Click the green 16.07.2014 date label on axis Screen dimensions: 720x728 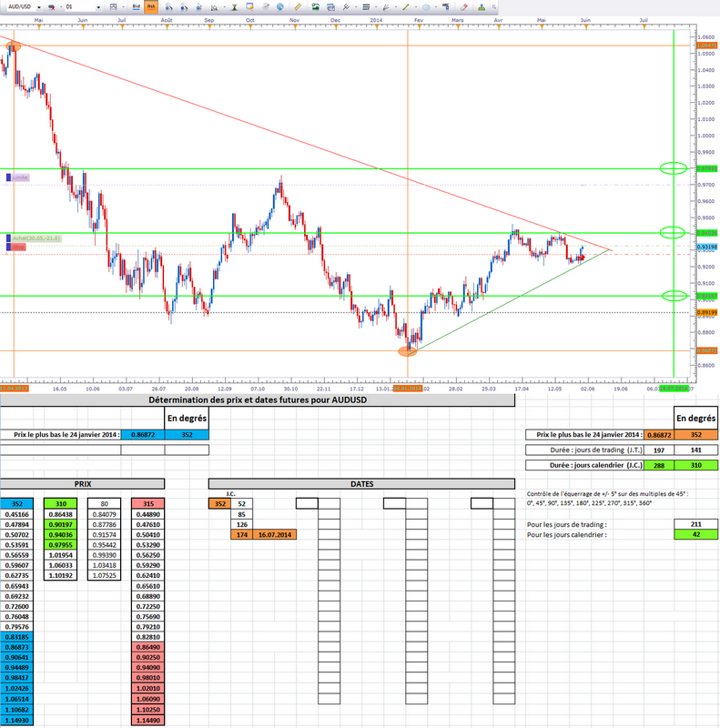[x=674, y=389]
